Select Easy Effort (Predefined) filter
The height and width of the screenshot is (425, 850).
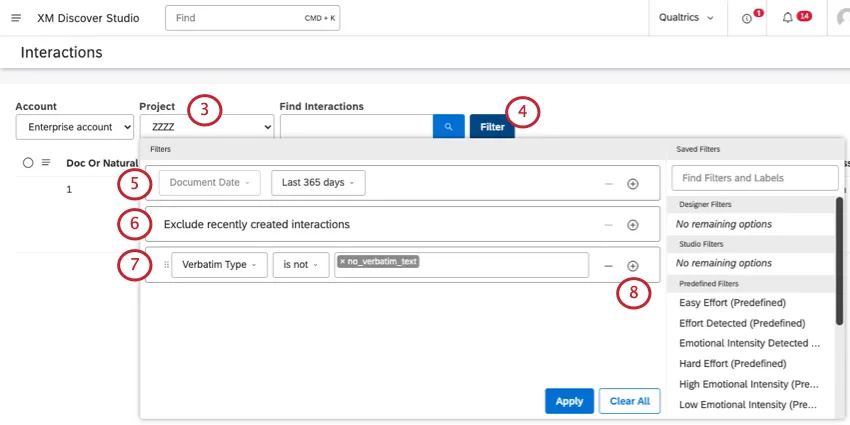pos(732,302)
